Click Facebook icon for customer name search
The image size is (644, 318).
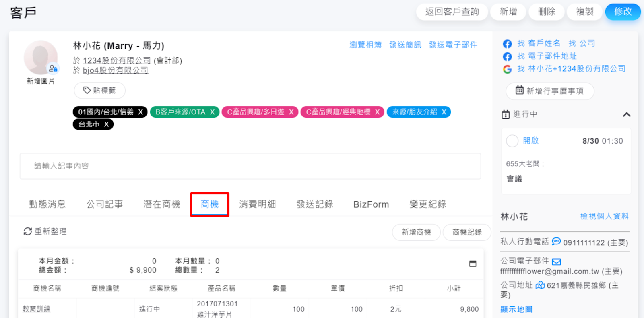pyautogui.click(x=507, y=44)
